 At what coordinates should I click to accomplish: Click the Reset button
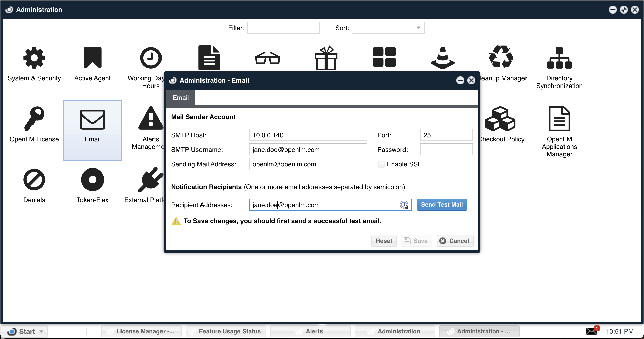(x=384, y=241)
